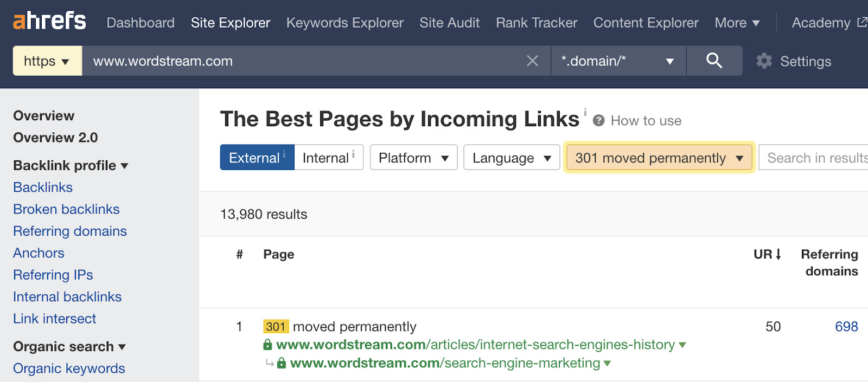Click the info icon next to page title
The width and height of the screenshot is (868, 382).
tap(585, 112)
